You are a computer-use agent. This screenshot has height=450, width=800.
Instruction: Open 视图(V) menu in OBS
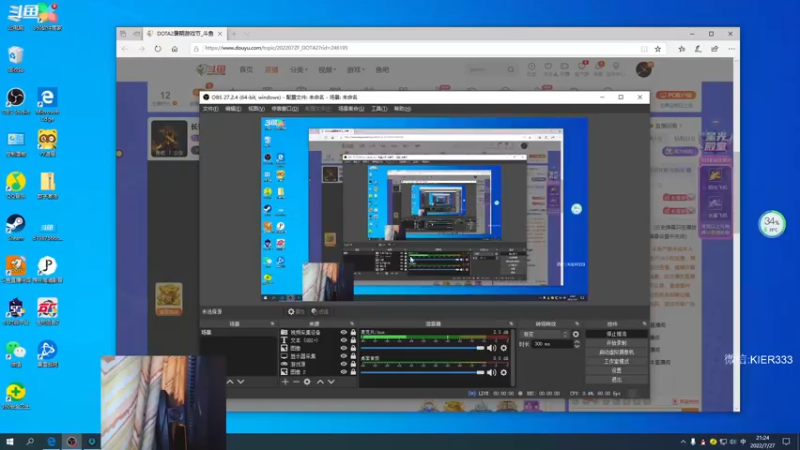point(256,109)
